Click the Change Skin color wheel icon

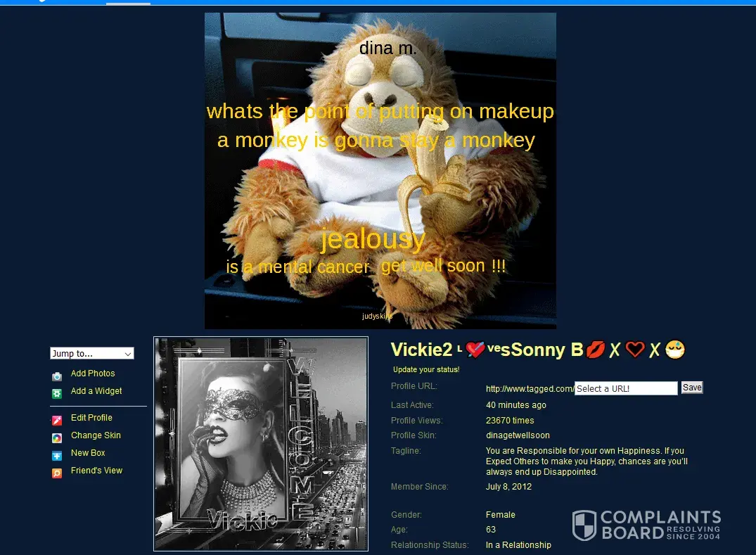point(57,438)
